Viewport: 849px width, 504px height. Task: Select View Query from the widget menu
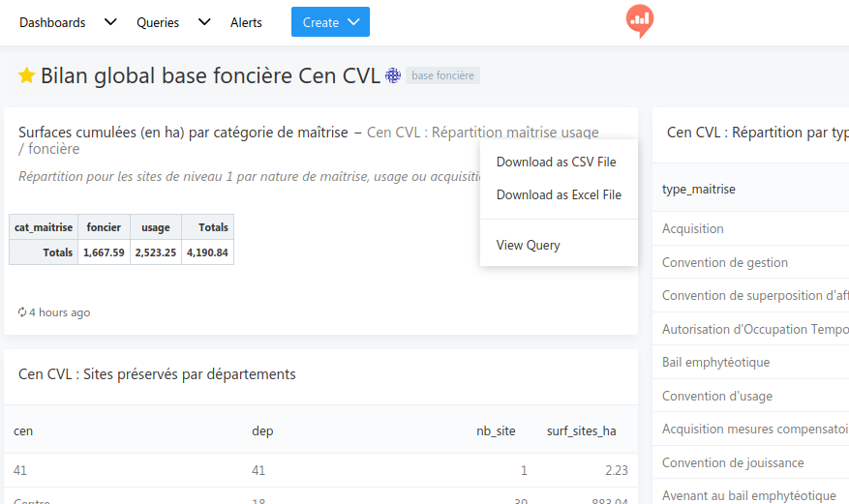[x=528, y=245]
